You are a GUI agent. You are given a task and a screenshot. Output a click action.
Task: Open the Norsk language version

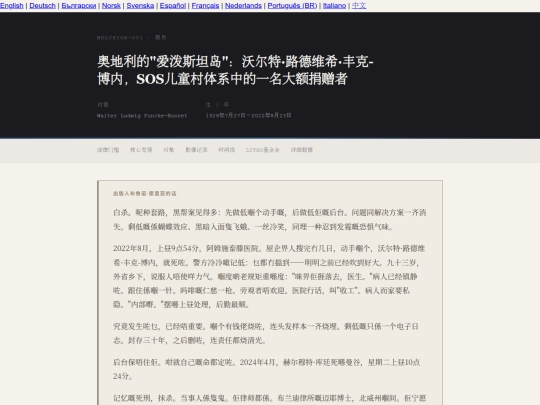coord(111,6)
